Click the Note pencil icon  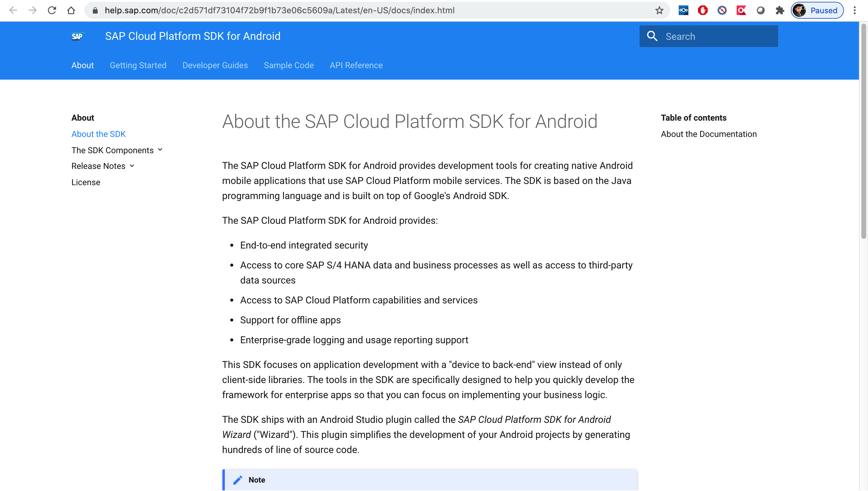(x=238, y=480)
